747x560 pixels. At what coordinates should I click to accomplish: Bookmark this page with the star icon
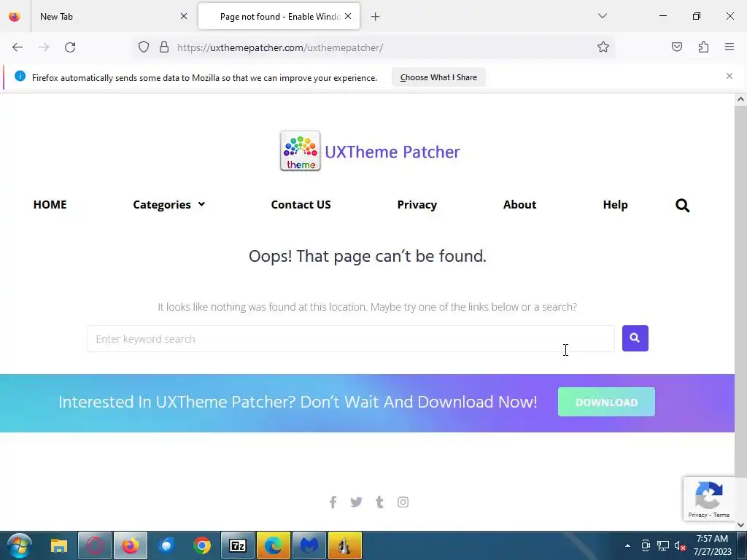pos(603,47)
